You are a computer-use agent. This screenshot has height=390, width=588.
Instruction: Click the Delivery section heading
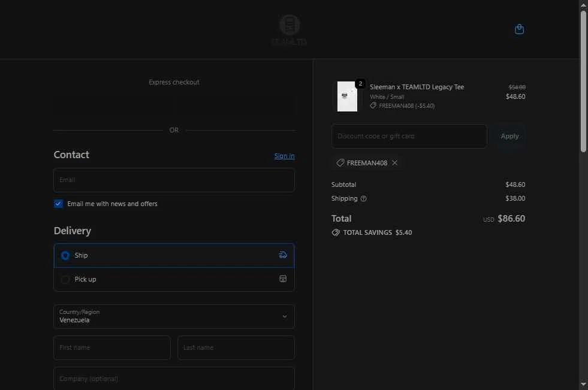click(73, 231)
